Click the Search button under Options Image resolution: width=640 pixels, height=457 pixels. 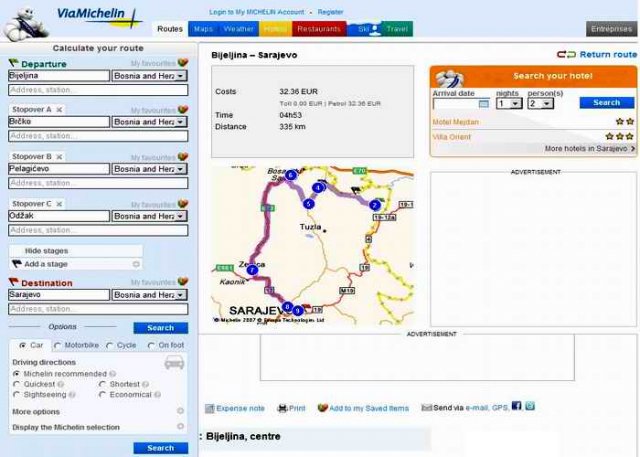[160, 328]
